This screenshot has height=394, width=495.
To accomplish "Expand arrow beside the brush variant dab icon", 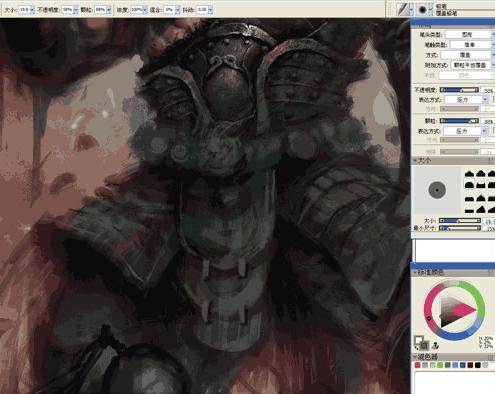I will pos(431,9).
